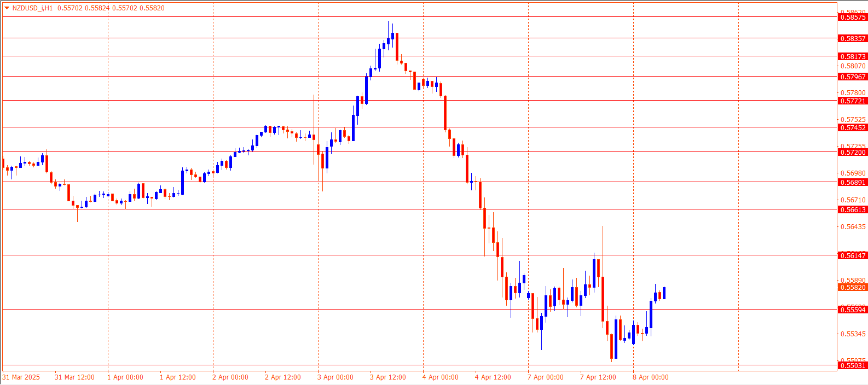Viewport: 868px width, 385px height.
Task: Click the 2 Apr 12:00 time label
Action: coord(283,377)
